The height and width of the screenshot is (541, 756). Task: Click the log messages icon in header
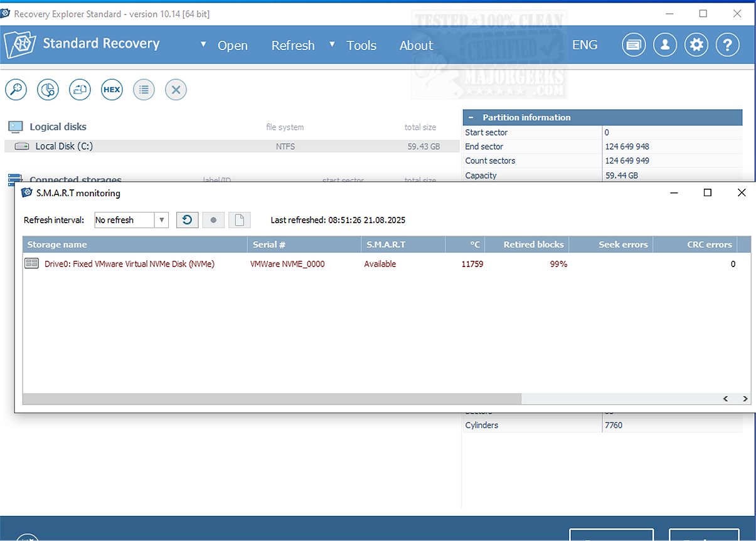[x=634, y=45]
